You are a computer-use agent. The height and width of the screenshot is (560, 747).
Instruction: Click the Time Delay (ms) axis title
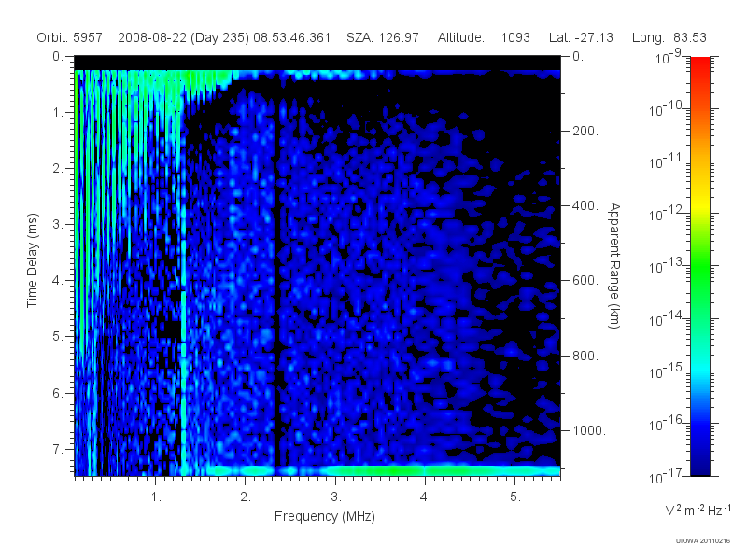[x=32, y=260]
